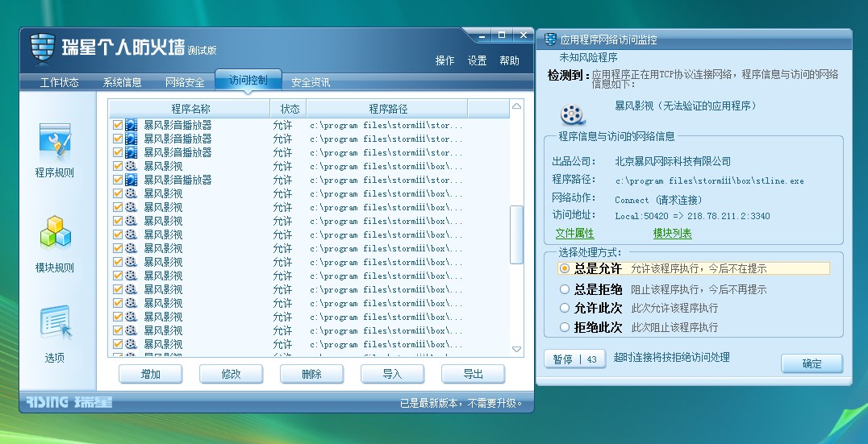Maximize the 瑞星个人防火墙 window
Image resolution: width=868 pixels, height=444 pixels.
coord(502,36)
